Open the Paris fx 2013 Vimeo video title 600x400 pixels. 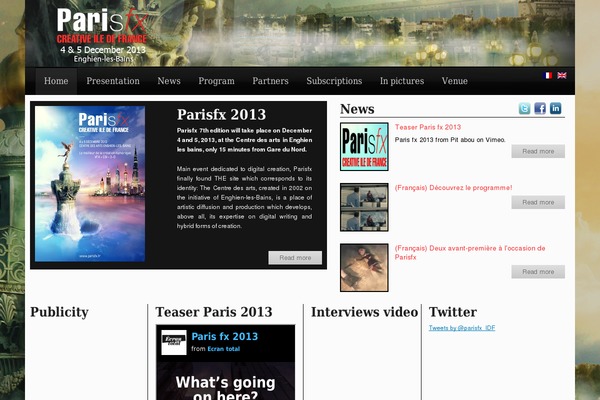pyautogui.click(x=225, y=336)
